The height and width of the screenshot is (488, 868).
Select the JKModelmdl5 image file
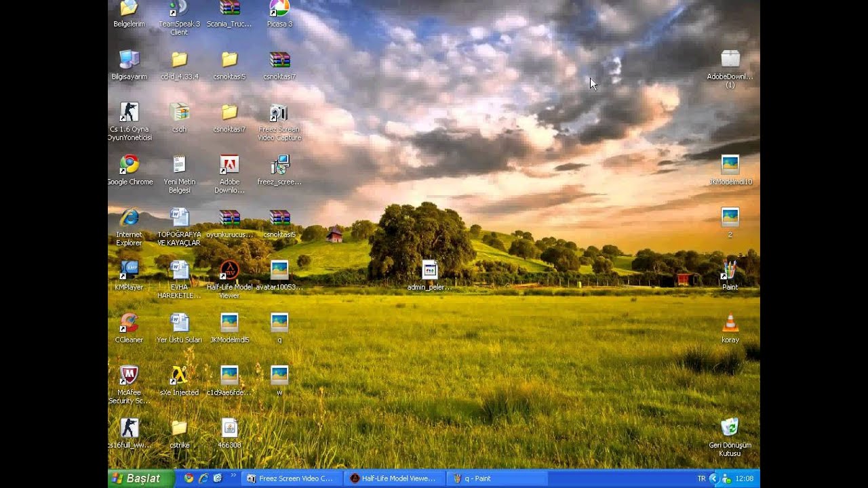click(229, 323)
